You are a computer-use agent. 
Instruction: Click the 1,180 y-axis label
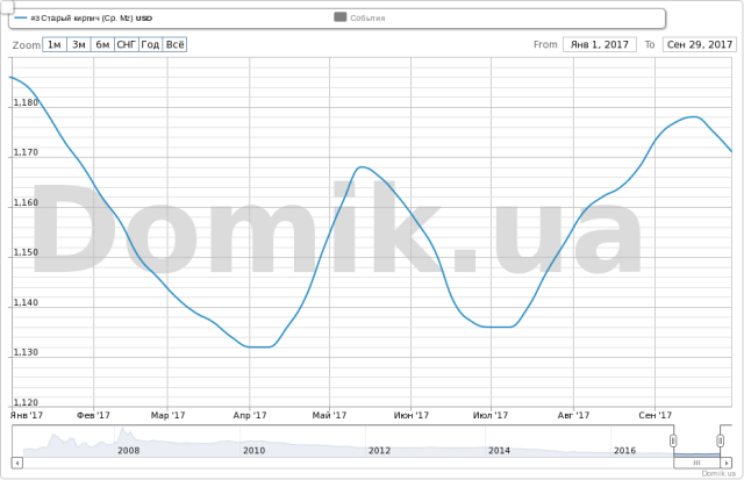pos(26,102)
